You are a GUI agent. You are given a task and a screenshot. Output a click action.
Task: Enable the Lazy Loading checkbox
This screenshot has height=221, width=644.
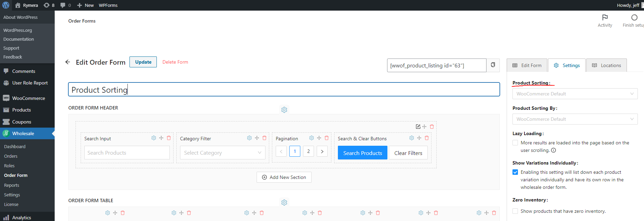click(x=515, y=143)
